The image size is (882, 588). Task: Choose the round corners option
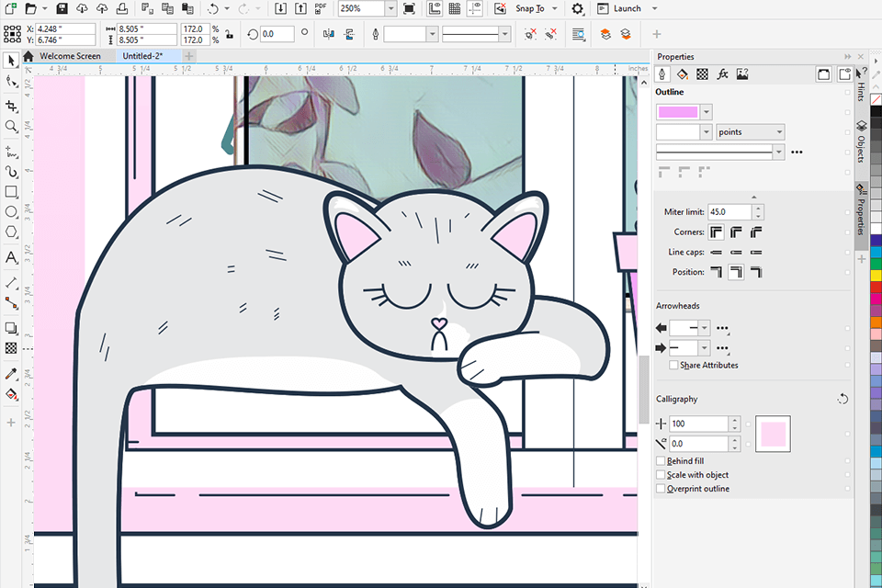[736, 232]
